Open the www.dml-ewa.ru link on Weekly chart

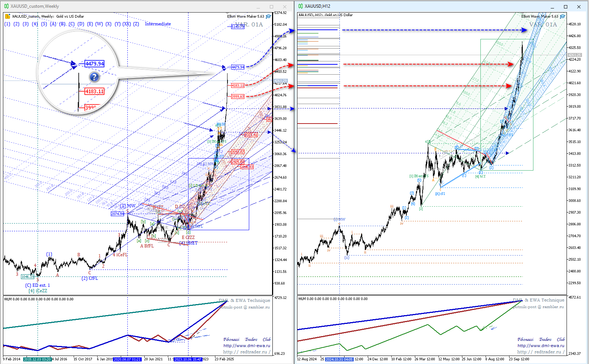[247, 346]
